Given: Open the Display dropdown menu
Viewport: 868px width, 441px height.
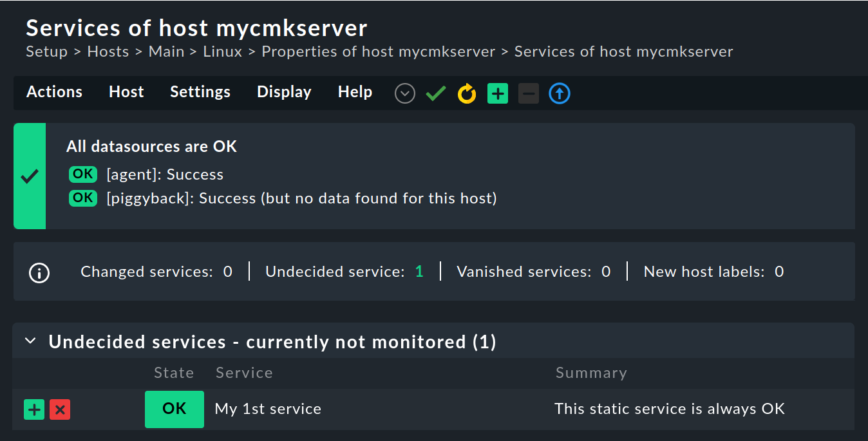Looking at the screenshot, I should 284,92.
